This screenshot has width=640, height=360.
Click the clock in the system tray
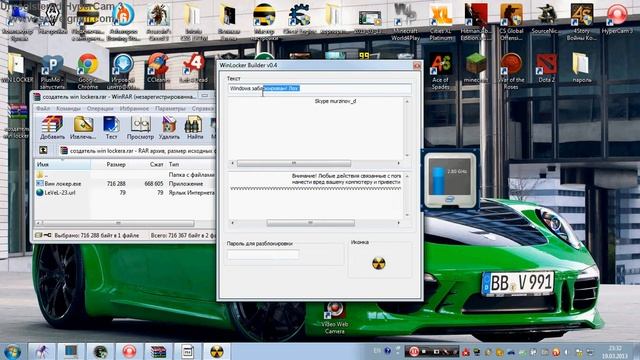[x=615, y=352]
